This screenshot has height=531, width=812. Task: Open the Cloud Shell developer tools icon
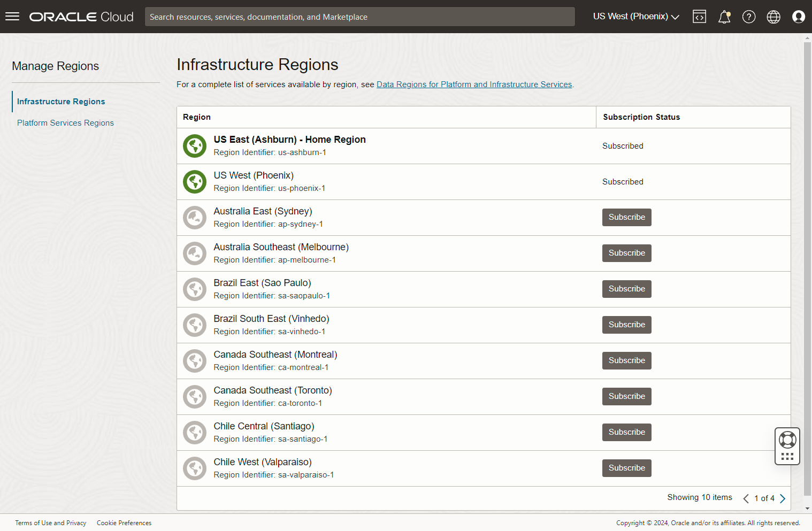(699, 17)
